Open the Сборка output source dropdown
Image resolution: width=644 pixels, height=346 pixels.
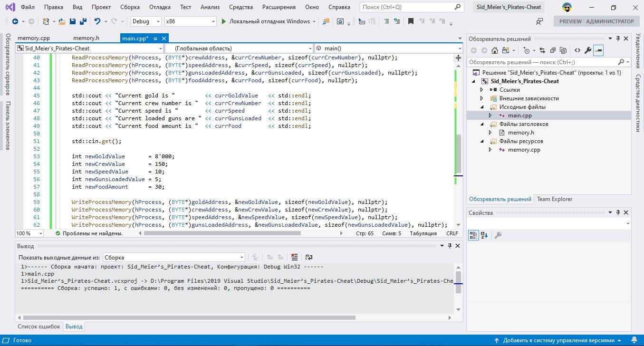coord(174,257)
